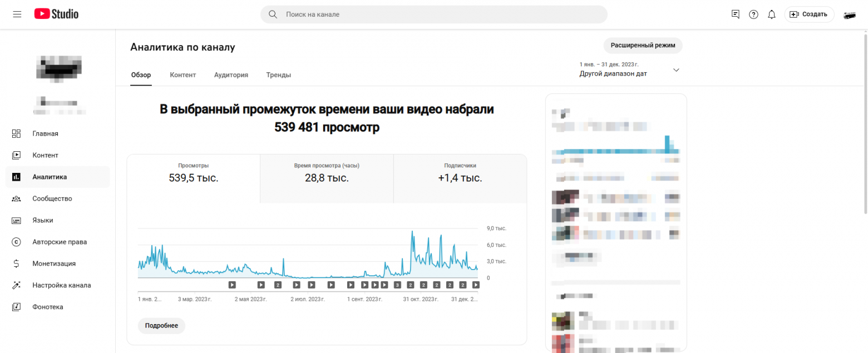Image resolution: width=868 pixels, height=353 pixels.
Task: Select the Время просмотра (часы) metric card
Action: tap(327, 178)
